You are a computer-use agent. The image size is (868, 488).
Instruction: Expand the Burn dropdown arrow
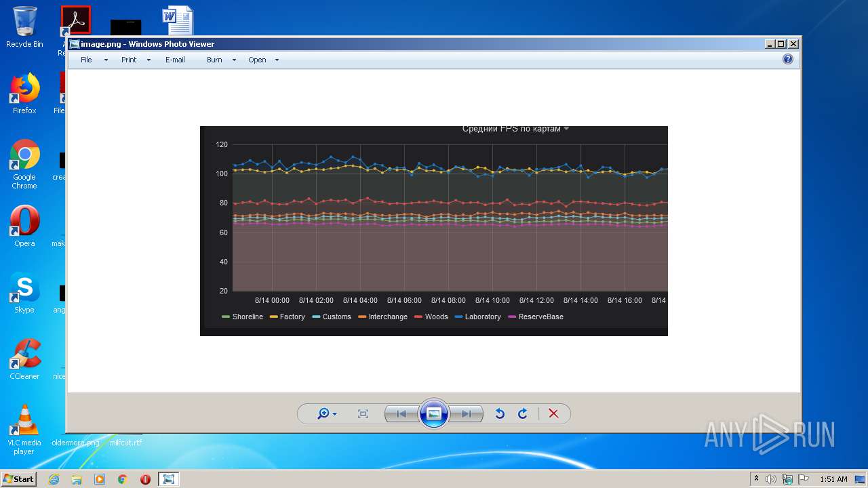coord(234,60)
